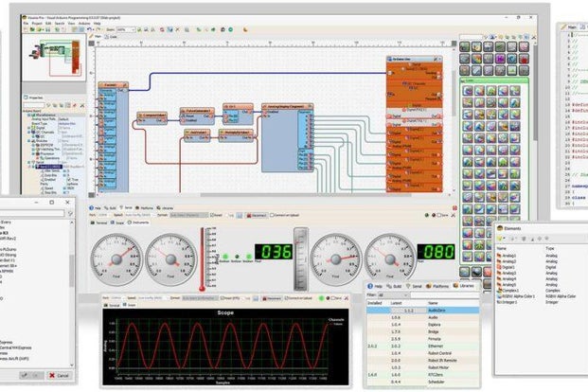
Task: Select the Instruments sub-tab
Action: coord(138,223)
